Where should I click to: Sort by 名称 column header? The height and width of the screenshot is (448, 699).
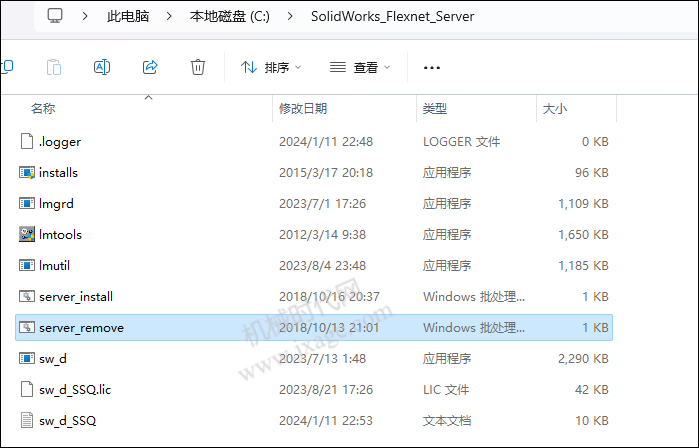pos(43,108)
